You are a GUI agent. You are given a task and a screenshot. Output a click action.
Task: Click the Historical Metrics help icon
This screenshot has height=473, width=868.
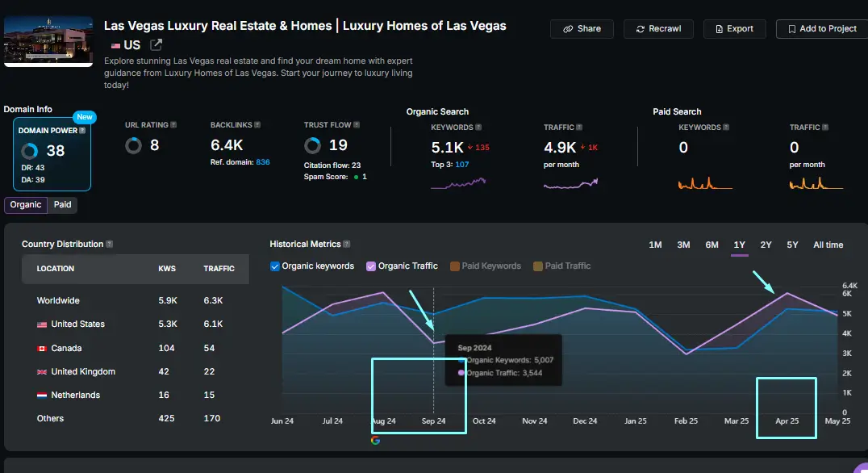(347, 244)
